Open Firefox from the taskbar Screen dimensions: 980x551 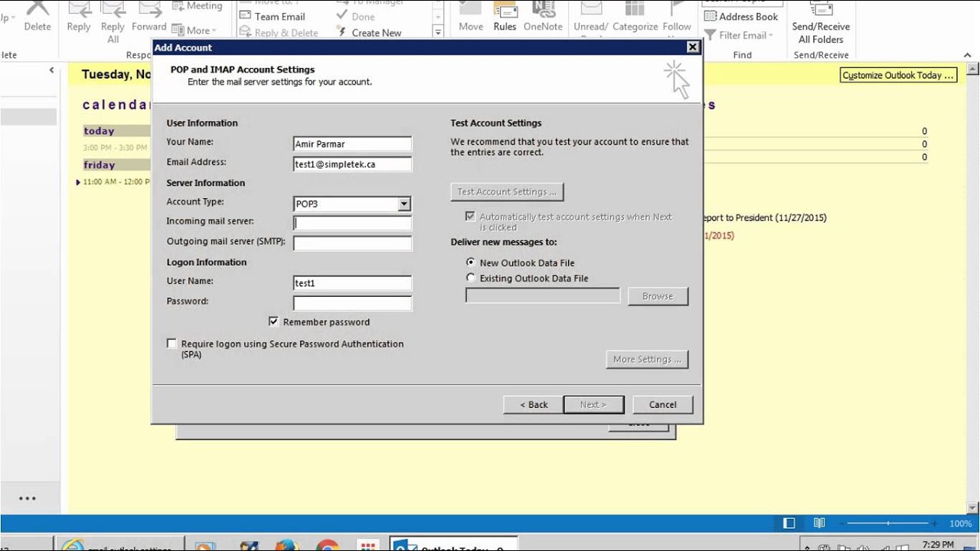286,546
